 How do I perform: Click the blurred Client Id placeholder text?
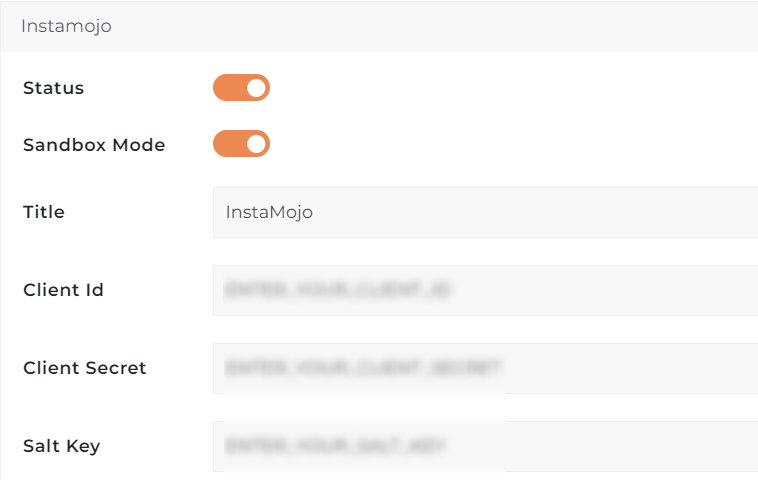338,291
